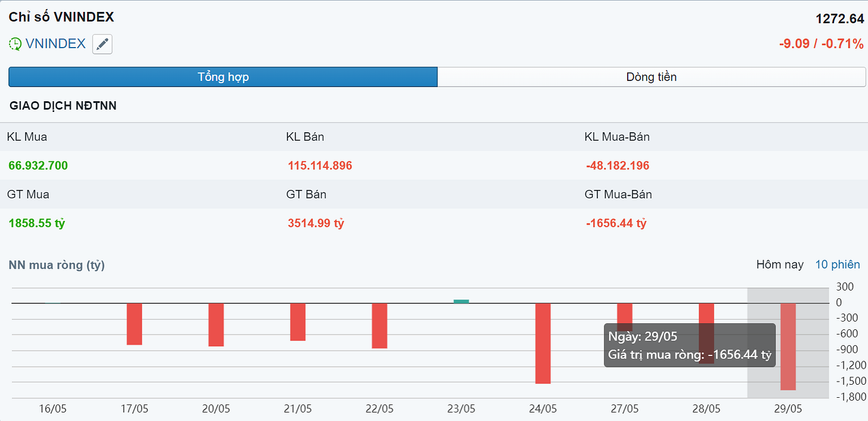
Task: Click the -1,800 y-axis label
Action: (851, 397)
